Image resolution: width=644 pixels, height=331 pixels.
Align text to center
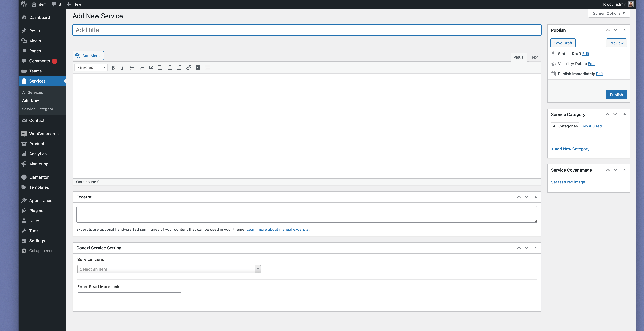pos(170,67)
